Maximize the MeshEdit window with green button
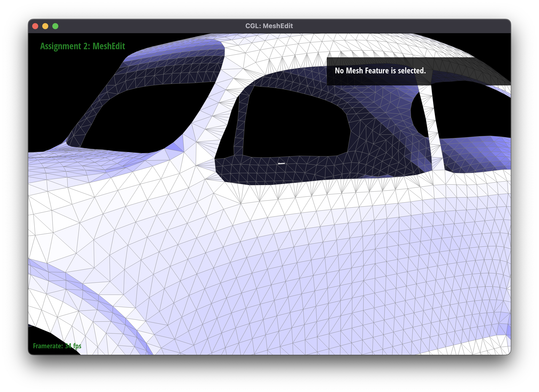The width and height of the screenshot is (539, 392). click(x=55, y=26)
